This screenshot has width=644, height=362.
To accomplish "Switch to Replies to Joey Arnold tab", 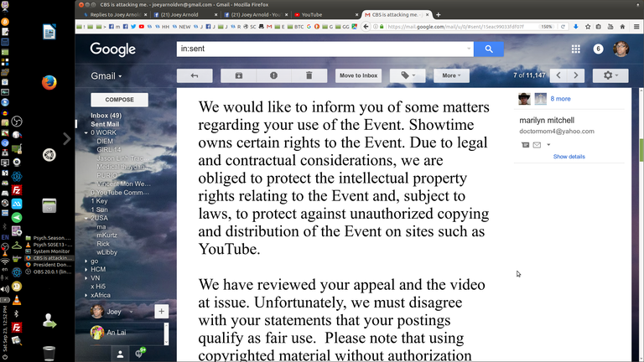I will tap(116, 15).
